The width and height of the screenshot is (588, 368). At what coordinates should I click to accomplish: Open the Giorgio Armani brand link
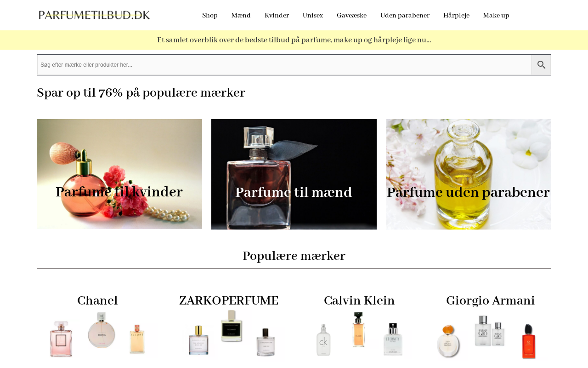coord(491,301)
